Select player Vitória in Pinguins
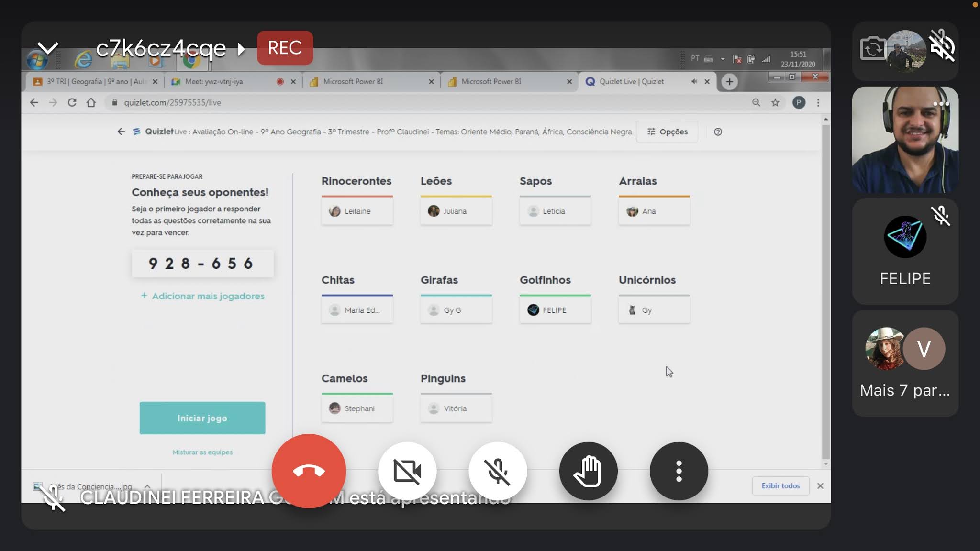 pyautogui.click(x=456, y=408)
